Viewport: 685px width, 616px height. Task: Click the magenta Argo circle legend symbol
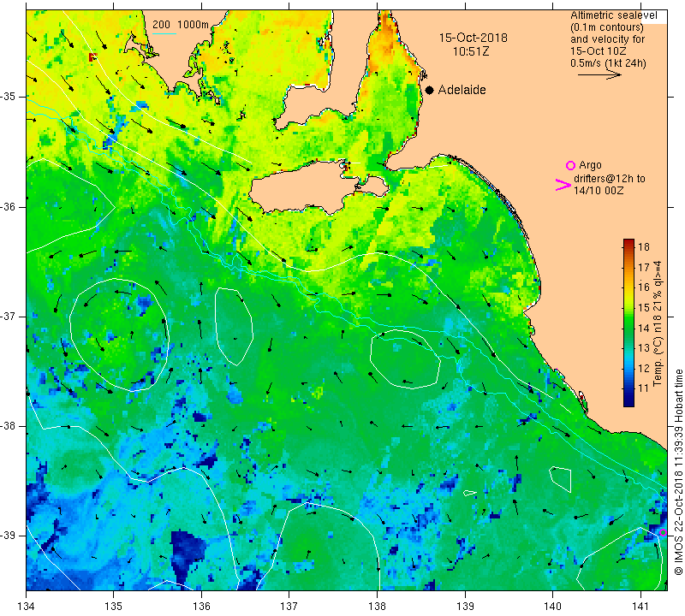point(570,165)
